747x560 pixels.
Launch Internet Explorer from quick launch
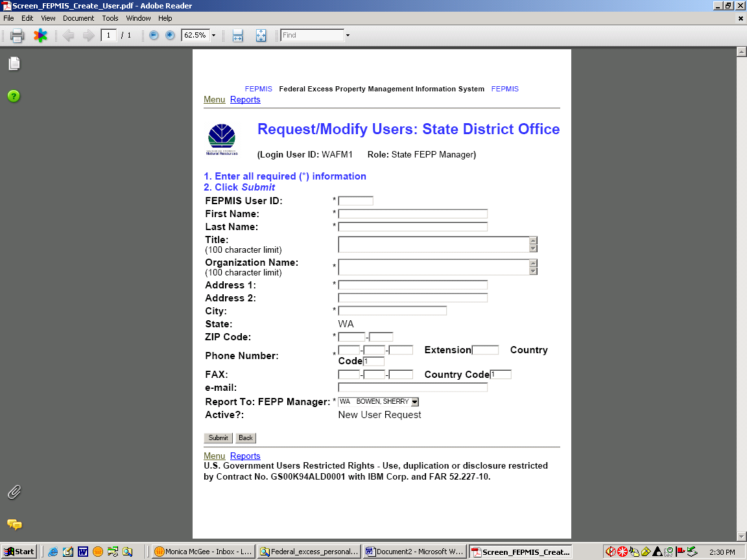[x=53, y=552]
